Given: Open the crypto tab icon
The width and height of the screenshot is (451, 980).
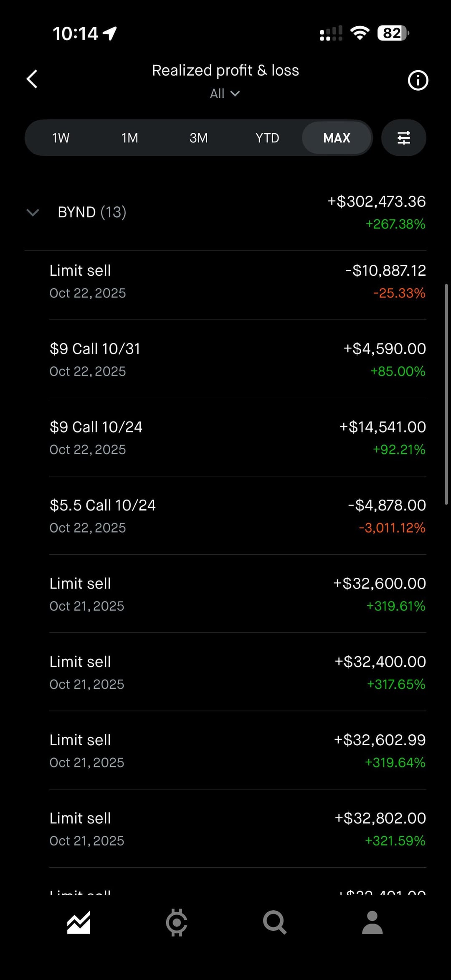Looking at the screenshot, I should (177, 922).
